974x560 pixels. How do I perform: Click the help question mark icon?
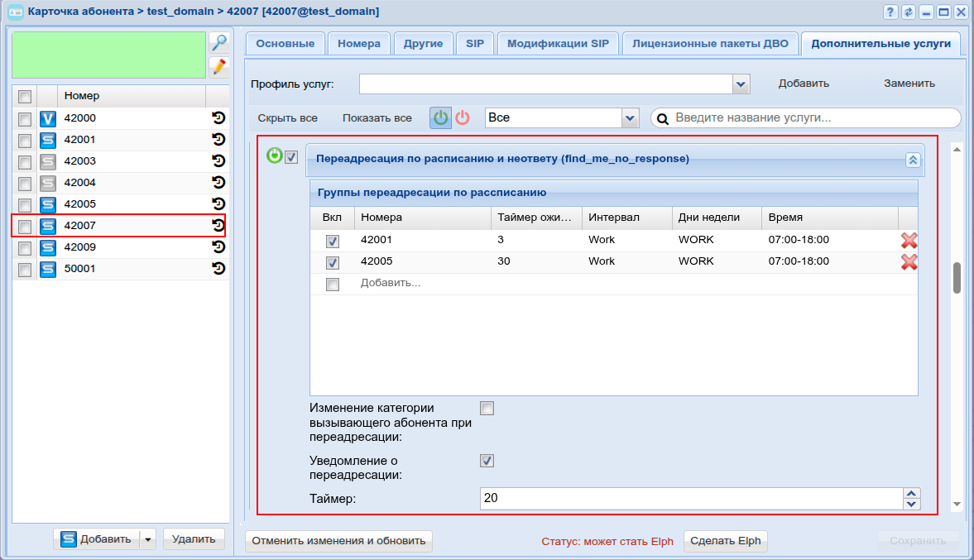pyautogui.click(x=890, y=12)
